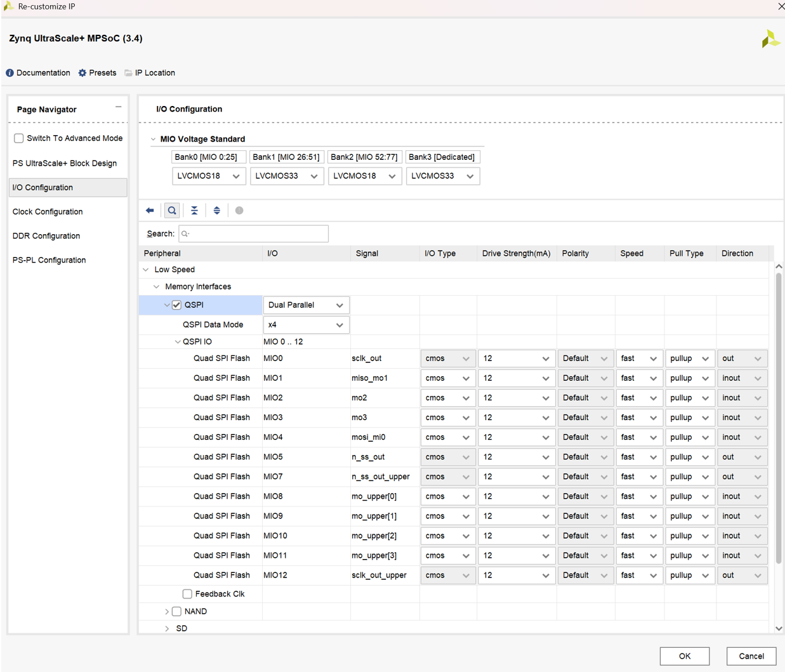Image resolution: width=785 pixels, height=672 pixels.
Task: Open Documentation info icon link
Action: pyautogui.click(x=10, y=73)
